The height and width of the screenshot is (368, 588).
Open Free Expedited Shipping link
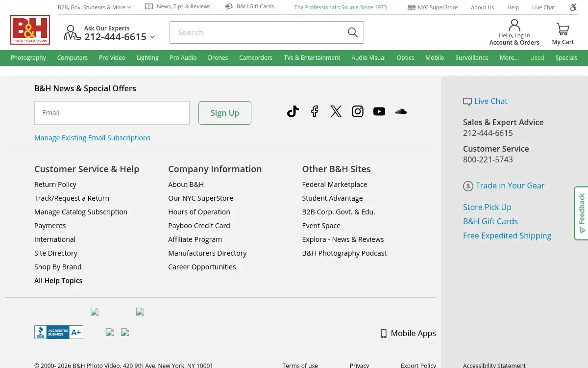pos(507,236)
